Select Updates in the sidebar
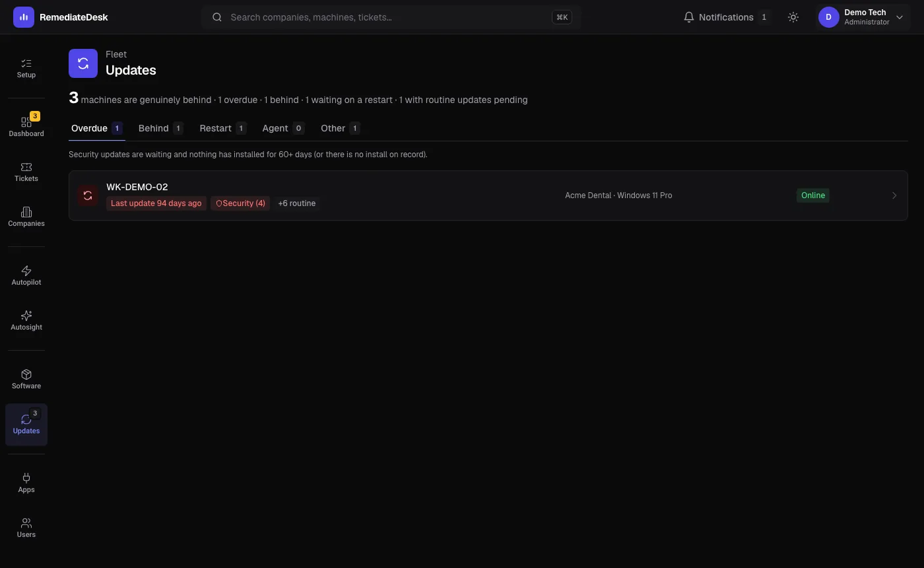924x568 pixels. point(26,424)
